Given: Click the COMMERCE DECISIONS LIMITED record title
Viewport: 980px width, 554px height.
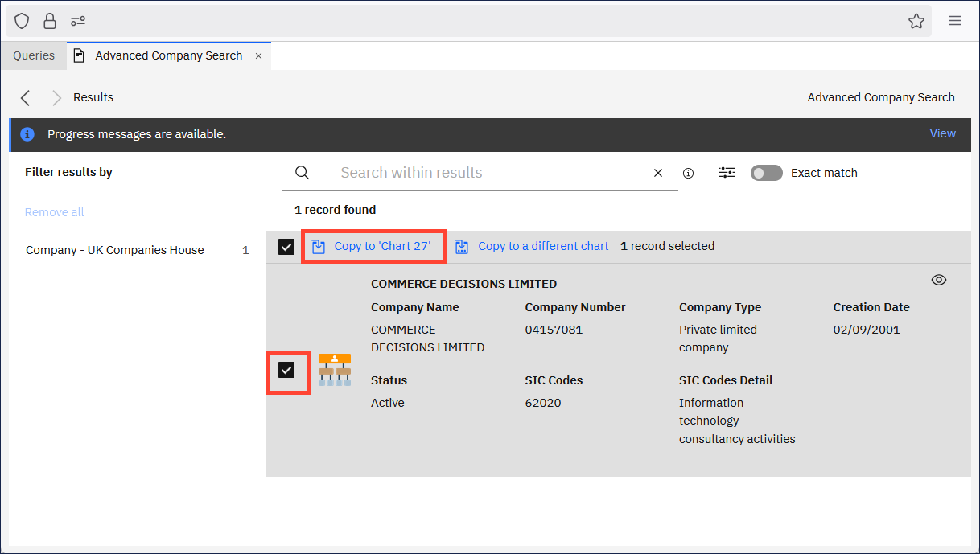Looking at the screenshot, I should click(463, 284).
